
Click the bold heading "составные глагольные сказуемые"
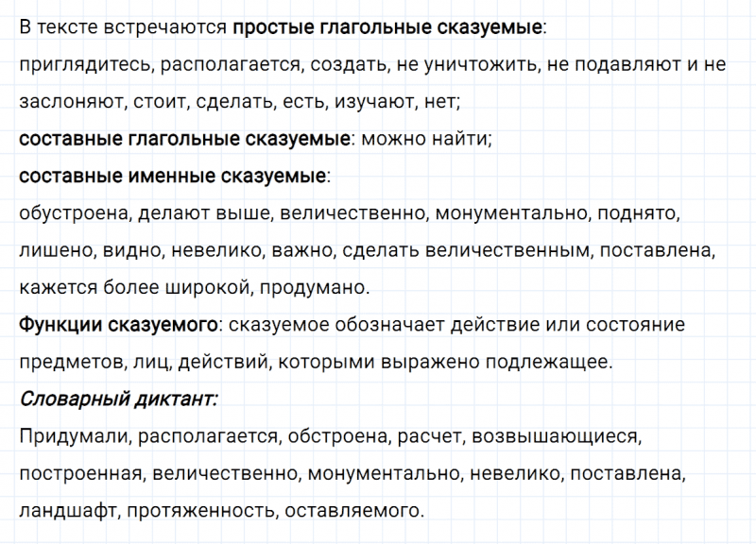pos(185,139)
